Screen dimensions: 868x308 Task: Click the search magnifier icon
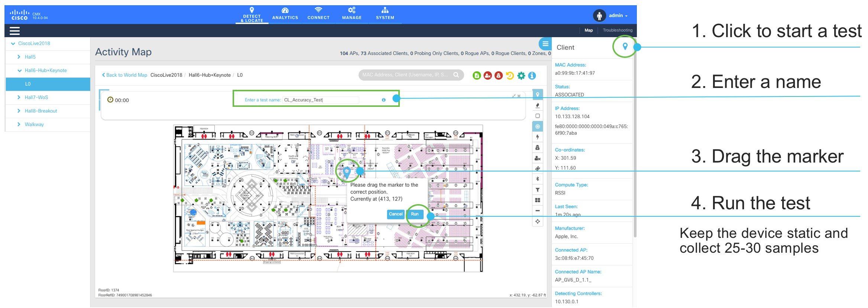456,75
